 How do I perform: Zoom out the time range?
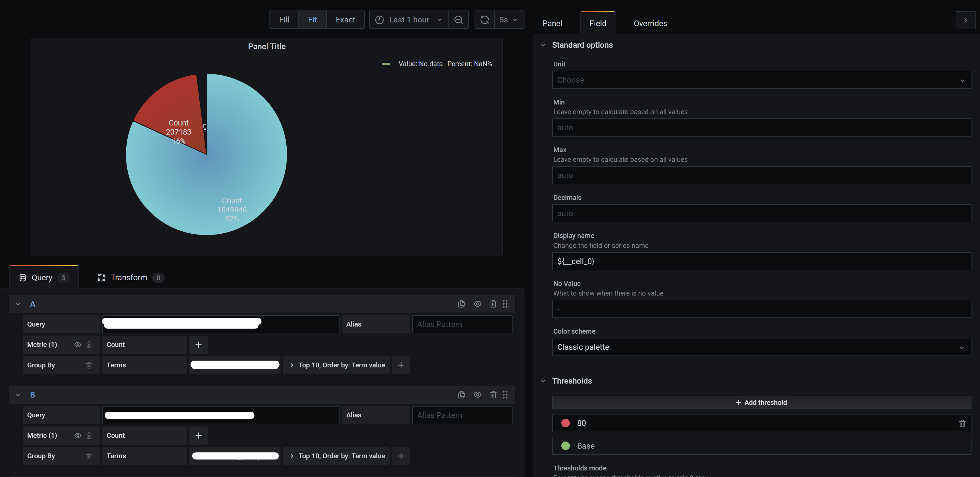pyautogui.click(x=458, y=20)
